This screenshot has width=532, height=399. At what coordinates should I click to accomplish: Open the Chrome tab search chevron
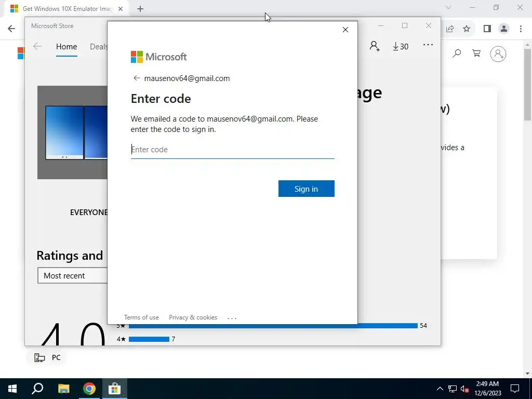pos(448,7)
